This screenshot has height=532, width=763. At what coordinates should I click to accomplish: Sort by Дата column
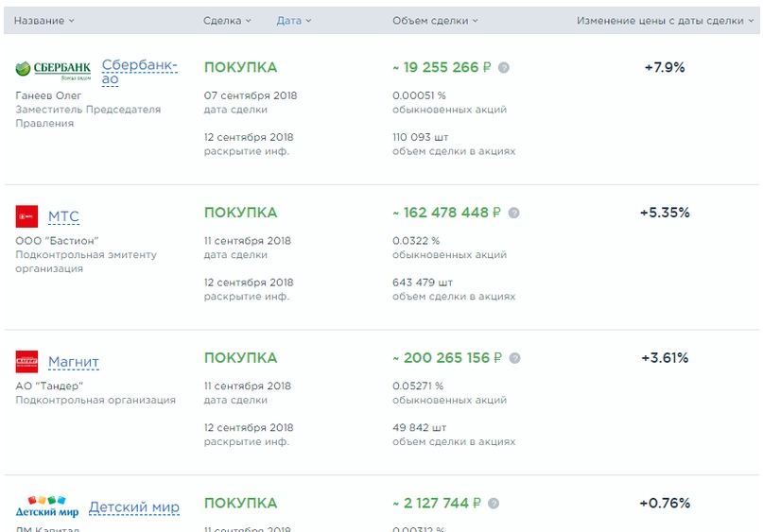294,21
